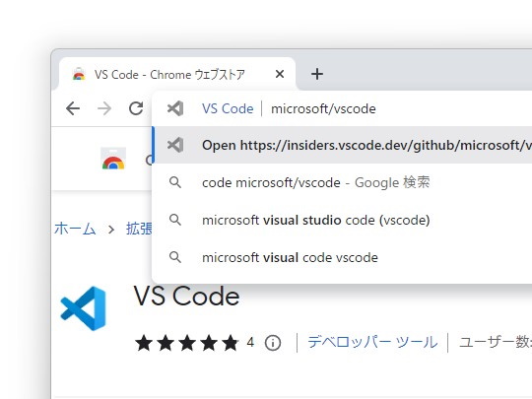Click the VS Code icon in address bar
The image size is (532, 399).
click(x=175, y=108)
